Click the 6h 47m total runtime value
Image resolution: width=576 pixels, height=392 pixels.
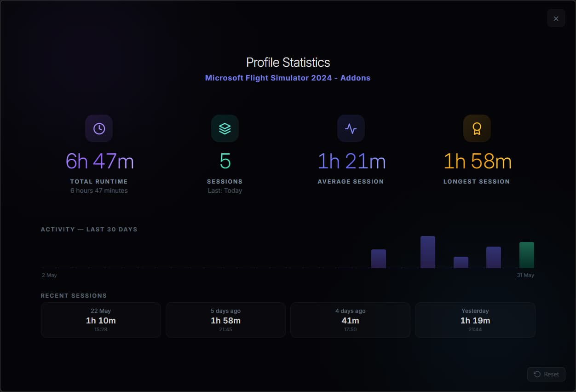[100, 161]
